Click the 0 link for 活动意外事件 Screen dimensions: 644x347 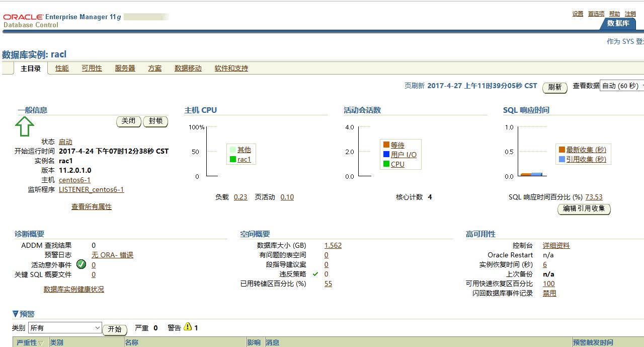coord(94,265)
